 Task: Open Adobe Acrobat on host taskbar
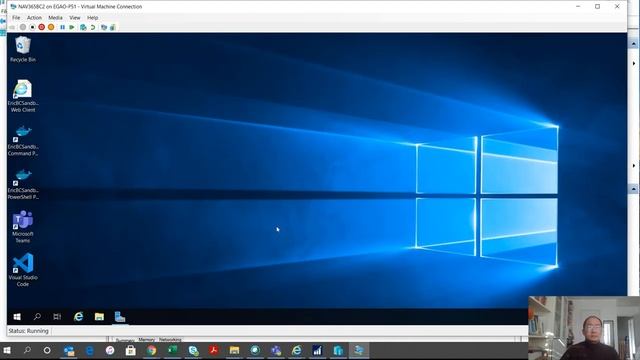point(213,350)
